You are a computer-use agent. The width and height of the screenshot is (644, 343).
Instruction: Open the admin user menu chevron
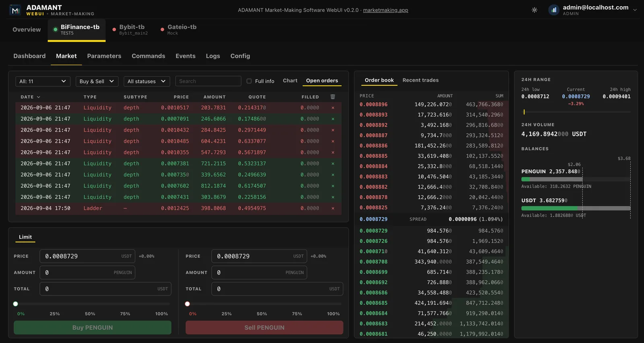(635, 10)
